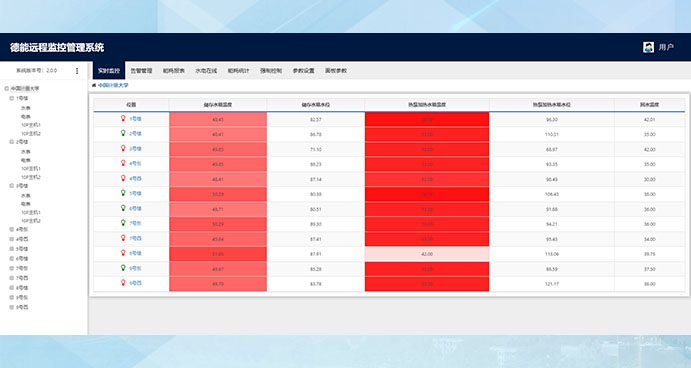Expand the 7号东 node in sidebar tree
Screen dimensions: 691x368
12,268
